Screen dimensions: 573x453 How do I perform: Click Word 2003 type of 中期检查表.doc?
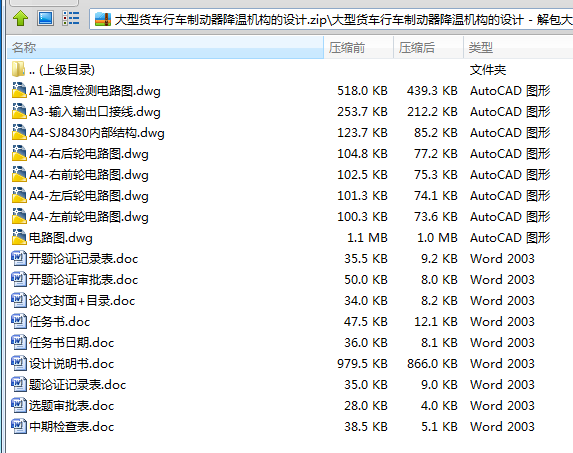pyautogui.click(x=502, y=427)
